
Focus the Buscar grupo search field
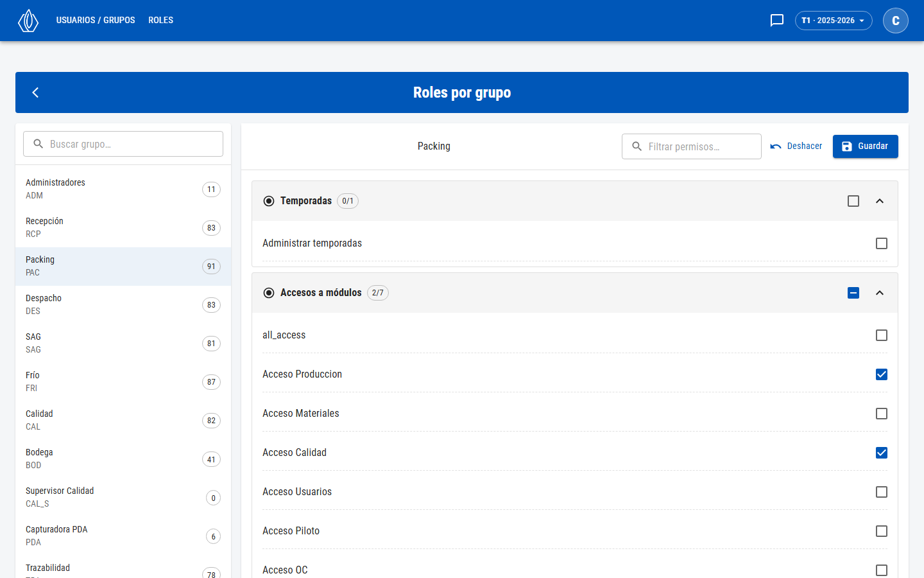pyautogui.click(x=123, y=144)
